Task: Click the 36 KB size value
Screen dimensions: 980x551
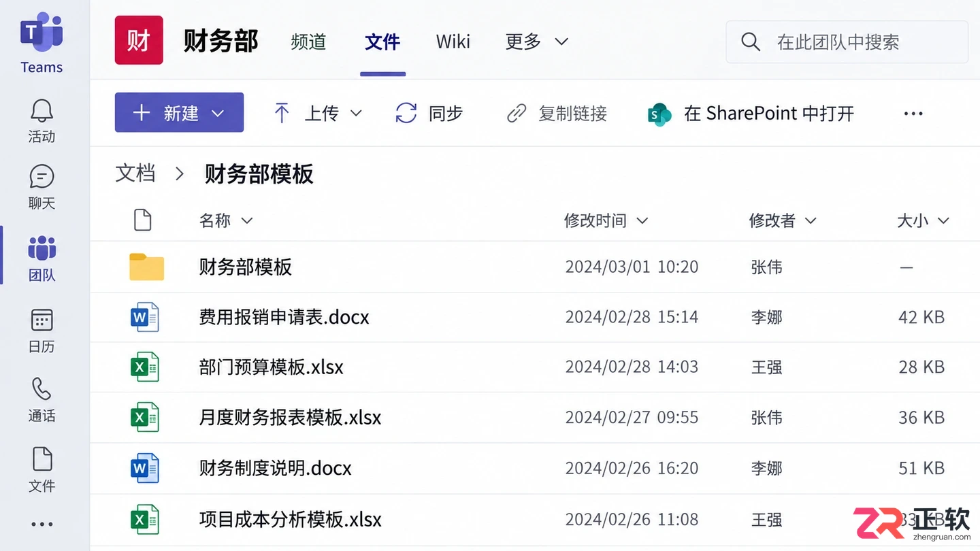Action: click(921, 418)
